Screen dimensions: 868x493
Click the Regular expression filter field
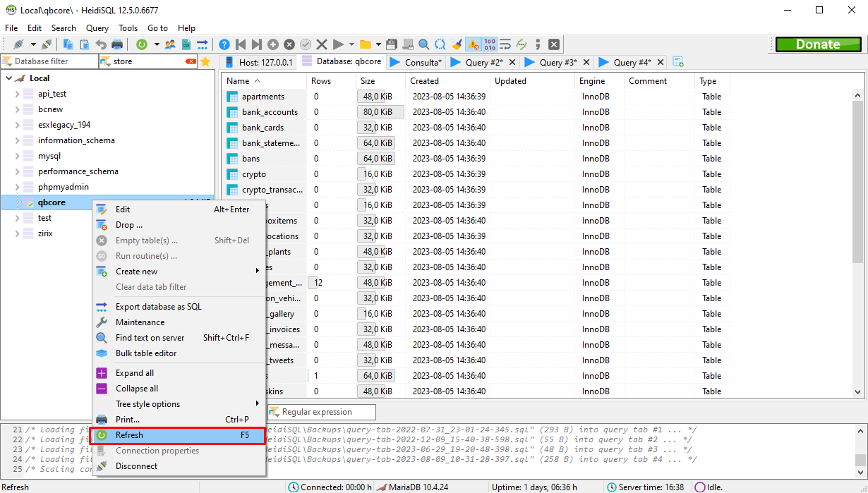point(322,412)
